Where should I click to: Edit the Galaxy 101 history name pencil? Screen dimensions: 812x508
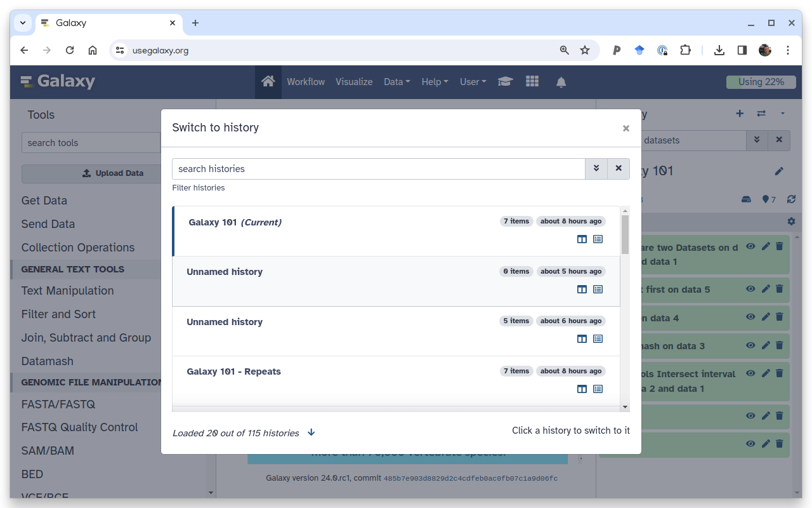coord(779,171)
